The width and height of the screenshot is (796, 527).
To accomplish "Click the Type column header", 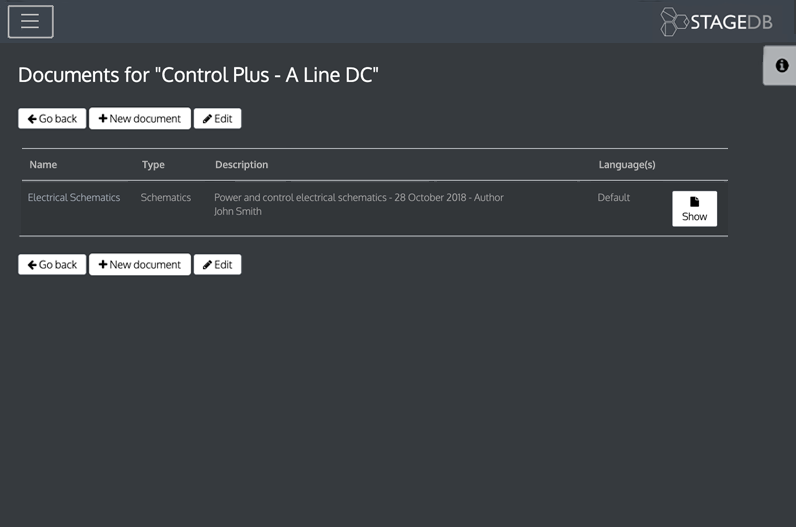I will (153, 164).
